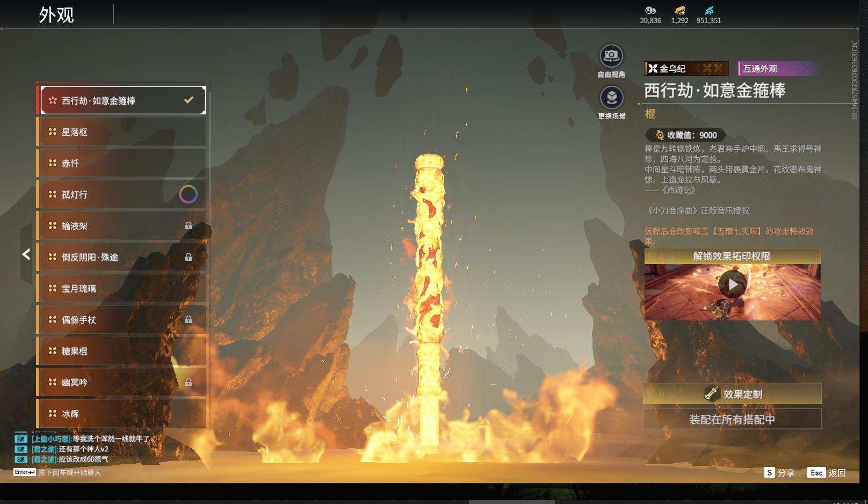Click the star icon on the 西行劫·如意金箍棒 row

click(x=53, y=100)
